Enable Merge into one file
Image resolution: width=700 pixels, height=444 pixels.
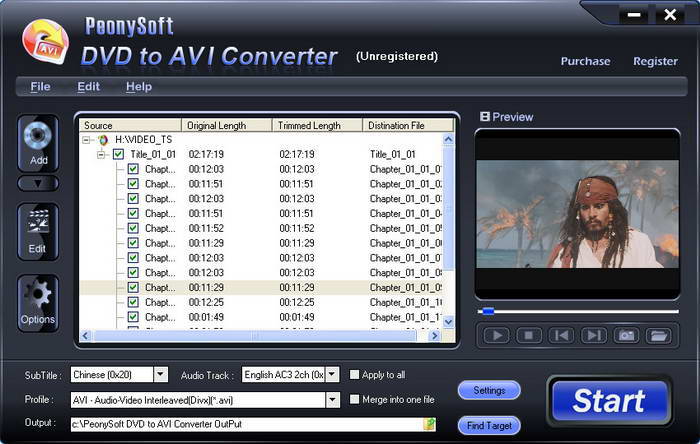[x=354, y=399]
